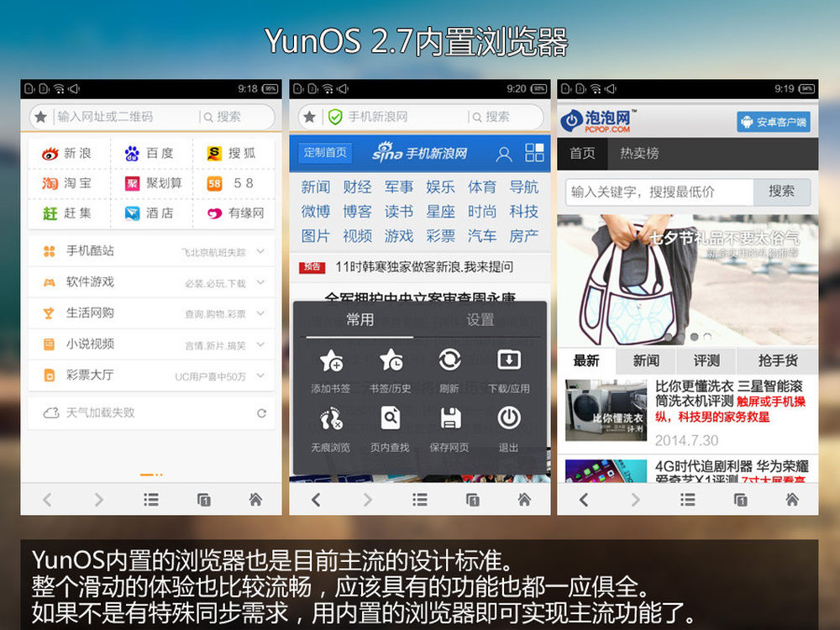This screenshot has width=840, height=630.
Task: Reload weather with refresh icon
Action: 261,413
